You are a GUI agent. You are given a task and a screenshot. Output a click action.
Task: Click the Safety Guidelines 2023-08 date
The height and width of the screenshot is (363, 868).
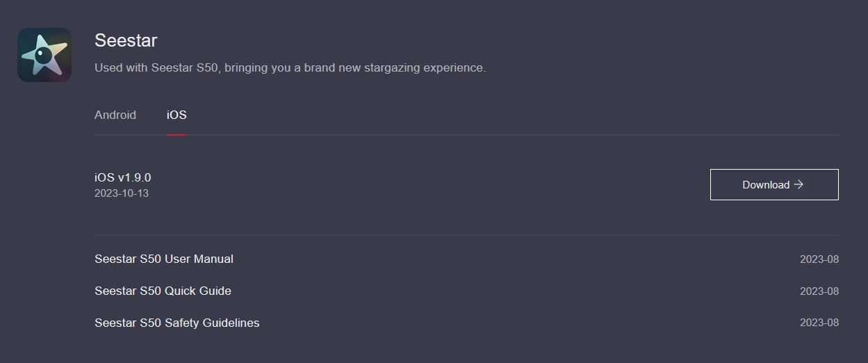pos(819,323)
